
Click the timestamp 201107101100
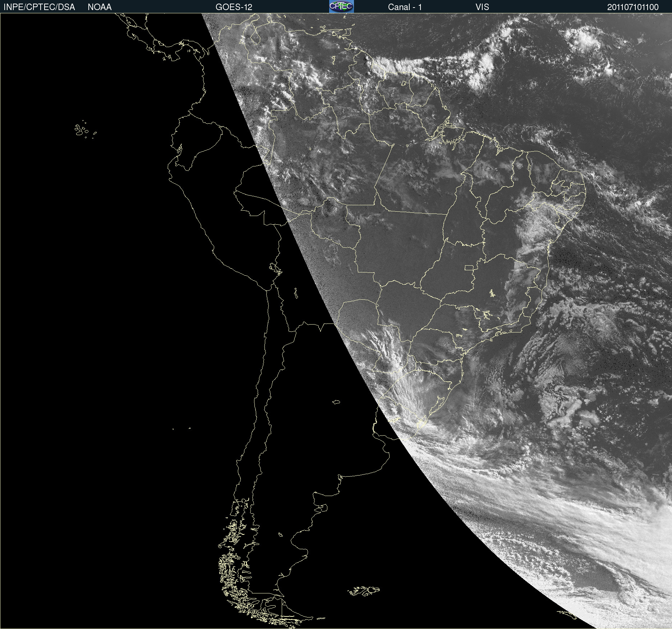(633, 7)
